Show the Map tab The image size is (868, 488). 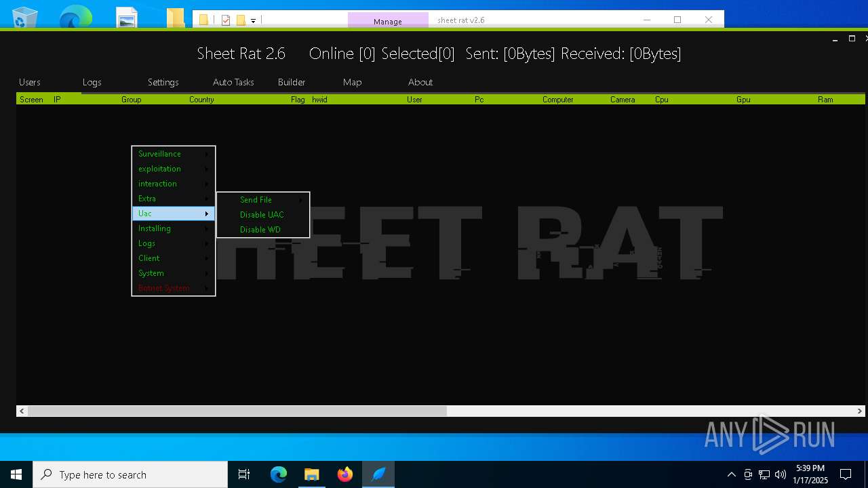click(353, 82)
